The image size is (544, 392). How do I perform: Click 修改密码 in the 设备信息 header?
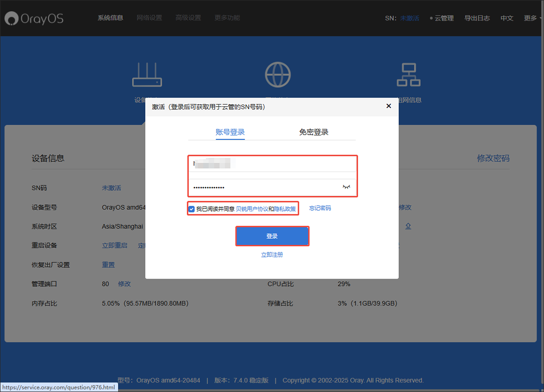pos(493,158)
